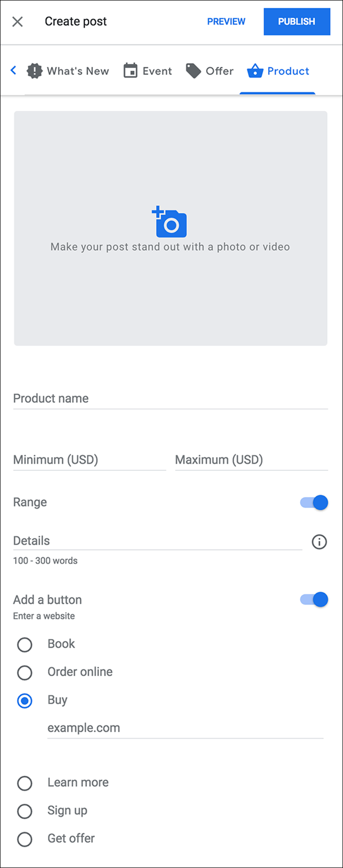Select the Sign up radio button
This screenshot has width=343, height=868.
tap(24, 811)
